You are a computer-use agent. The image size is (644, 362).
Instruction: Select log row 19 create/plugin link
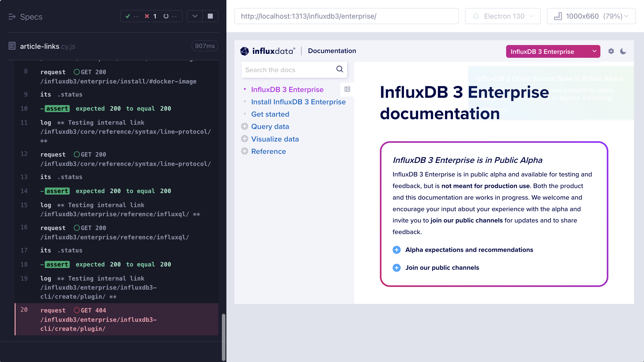pyautogui.click(x=116, y=287)
